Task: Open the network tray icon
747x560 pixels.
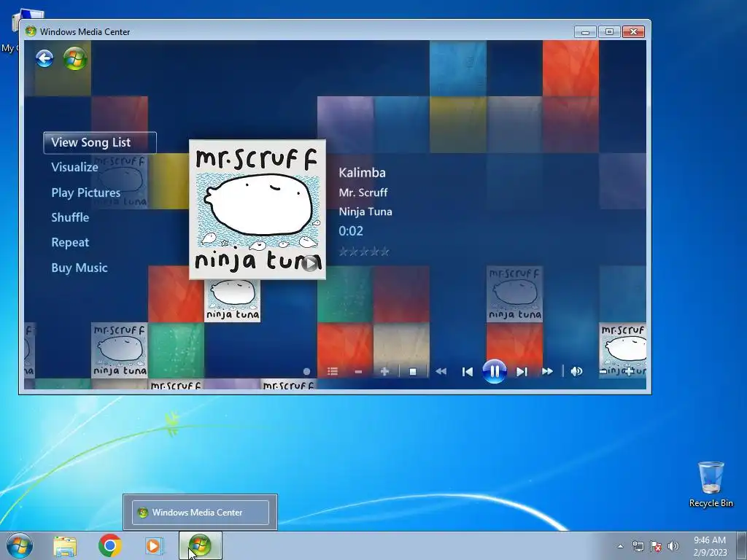Action: pyautogui.click(x=638, y=546)
